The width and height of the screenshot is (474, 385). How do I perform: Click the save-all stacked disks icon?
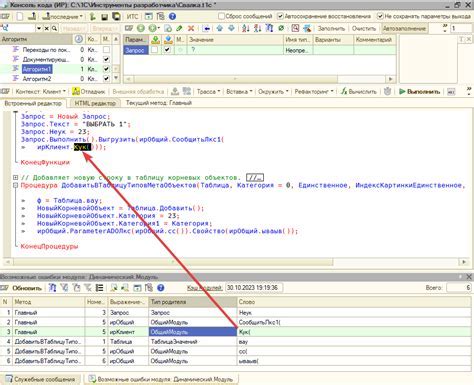[116, 16]
